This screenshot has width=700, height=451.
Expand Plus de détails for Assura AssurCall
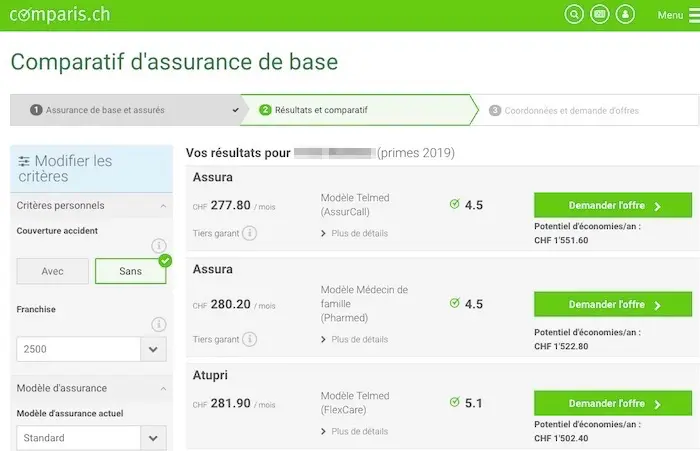tap(354, 233)
